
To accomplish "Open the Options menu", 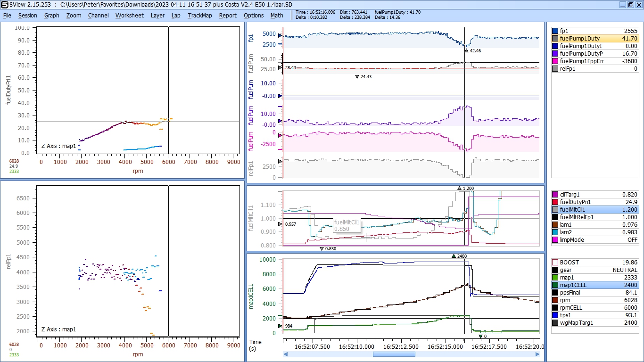I will [254, 15].
